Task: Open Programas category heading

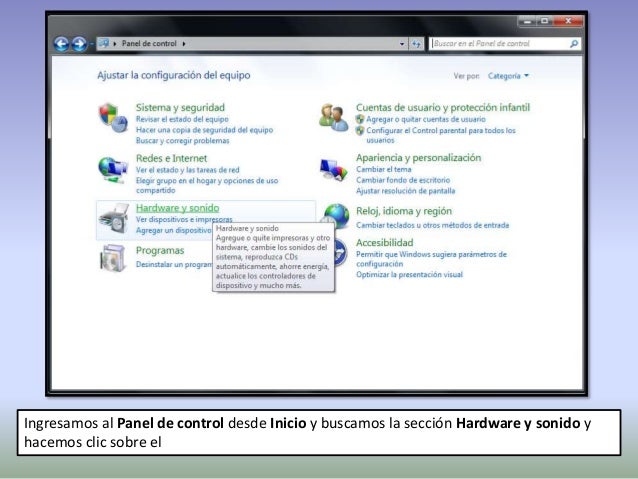Action: (160, 251)
